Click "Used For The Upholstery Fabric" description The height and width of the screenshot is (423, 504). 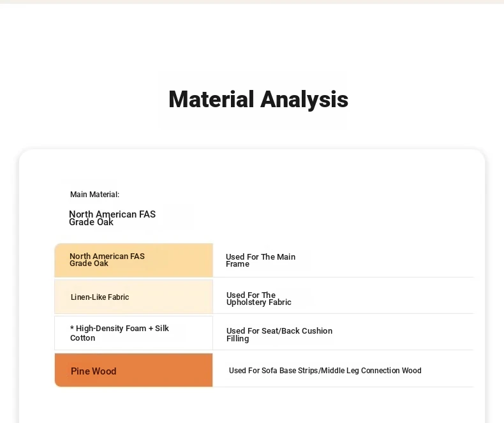tap(258, 299)
